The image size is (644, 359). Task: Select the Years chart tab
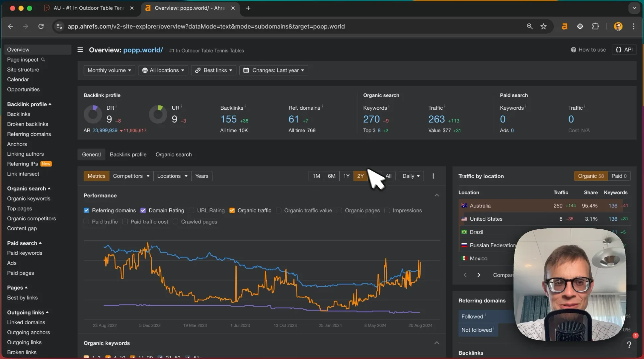201,176
